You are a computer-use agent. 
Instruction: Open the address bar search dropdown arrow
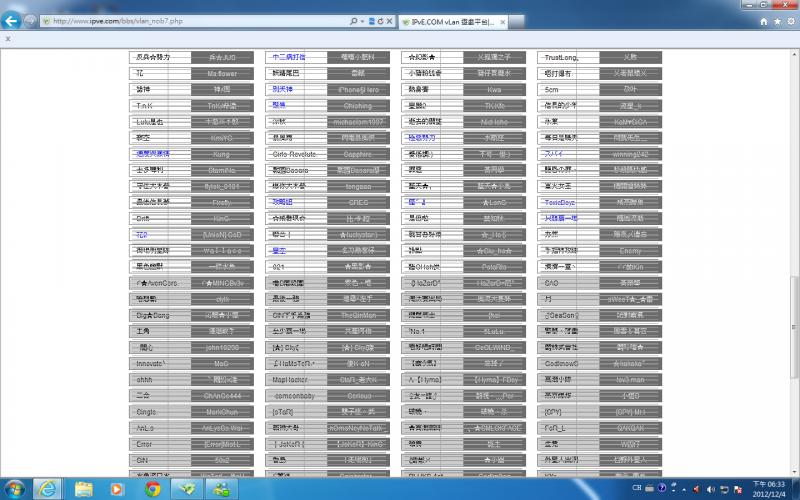click(362, 21)
